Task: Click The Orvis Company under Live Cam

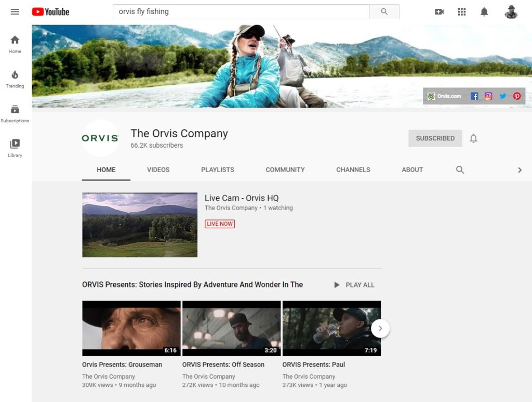Action: [231, 208]
